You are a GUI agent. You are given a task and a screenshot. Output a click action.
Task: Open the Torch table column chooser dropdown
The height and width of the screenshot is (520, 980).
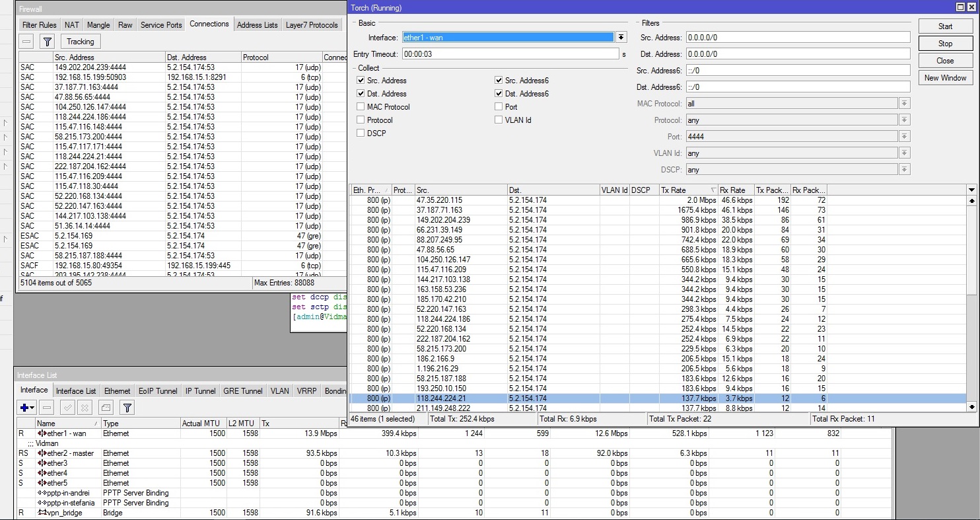tap(971, 190)
